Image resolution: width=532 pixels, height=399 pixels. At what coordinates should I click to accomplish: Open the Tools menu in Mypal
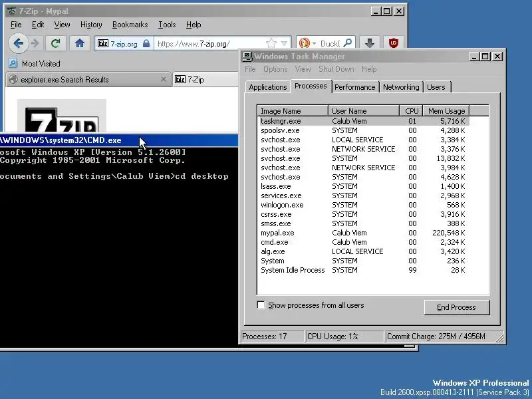coord(167,25)
